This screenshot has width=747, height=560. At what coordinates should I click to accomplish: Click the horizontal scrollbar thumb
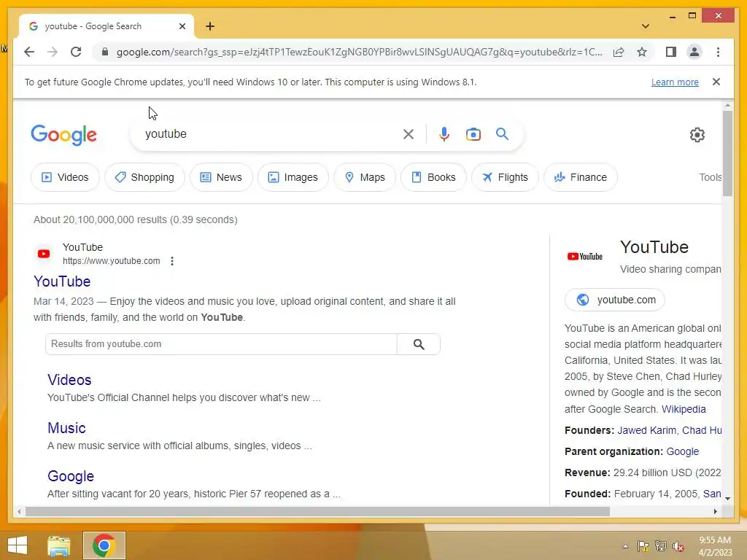(317, 512)
